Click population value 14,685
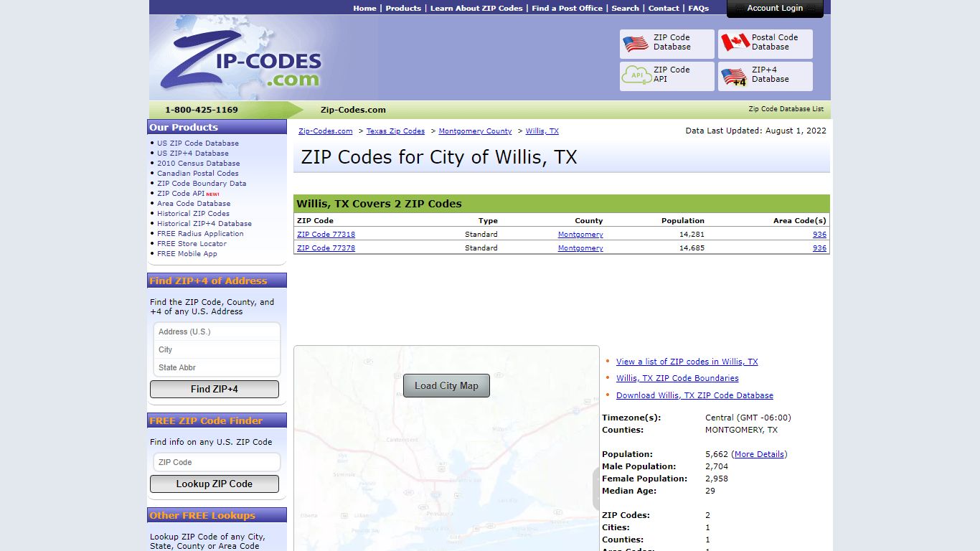980x551 pixels. click(x=692, y=248)
